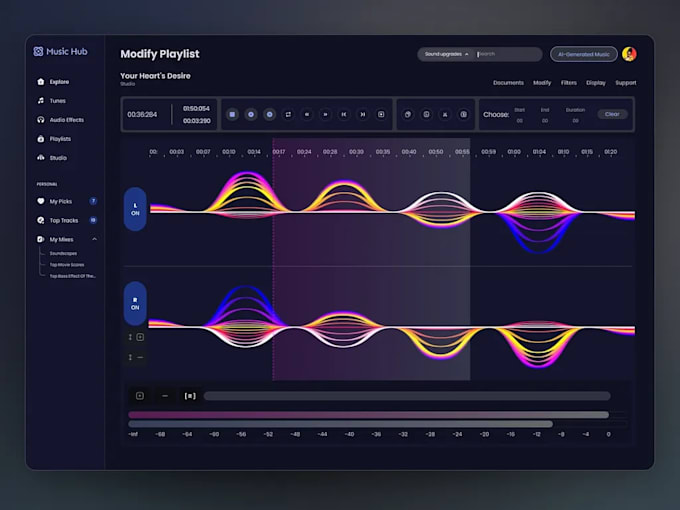
Task: Click the Duration value in Choose panel
Action: [575, 121]
